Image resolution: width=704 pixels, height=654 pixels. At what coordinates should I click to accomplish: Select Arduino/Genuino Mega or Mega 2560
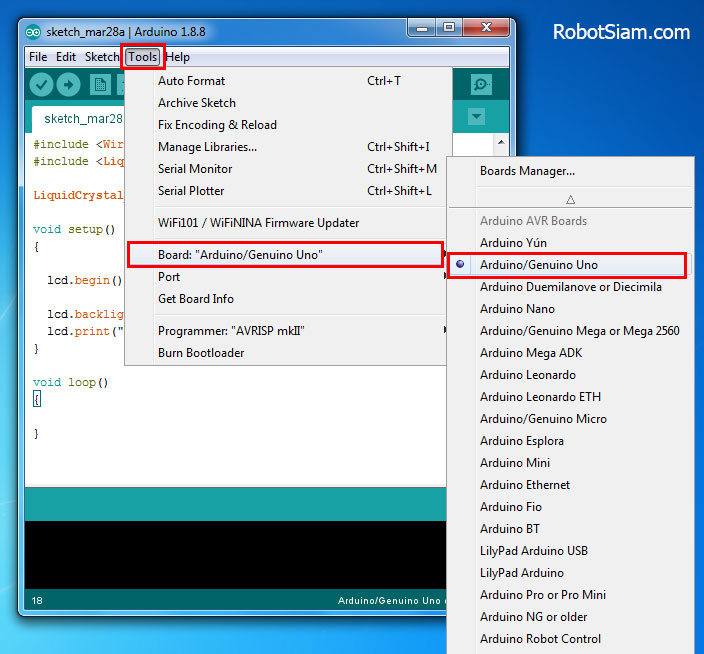[x=570, y=331]
